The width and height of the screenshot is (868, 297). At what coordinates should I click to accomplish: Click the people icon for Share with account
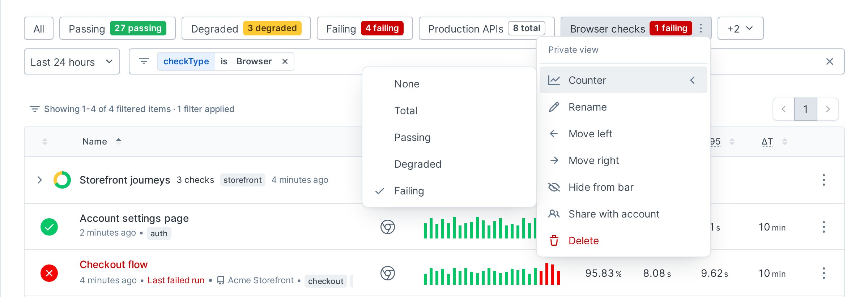click(554, 214)
